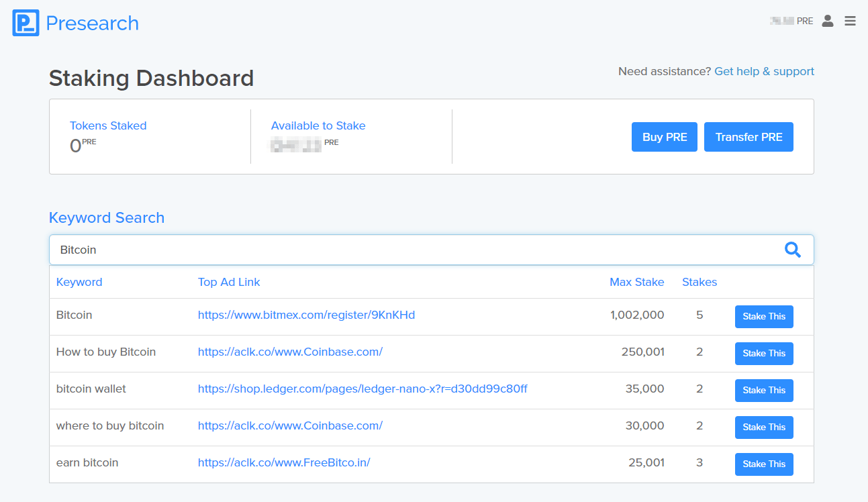Select the How to buy Bitcoin keyword
868x502 pixels.
click(x=106, y=352)
